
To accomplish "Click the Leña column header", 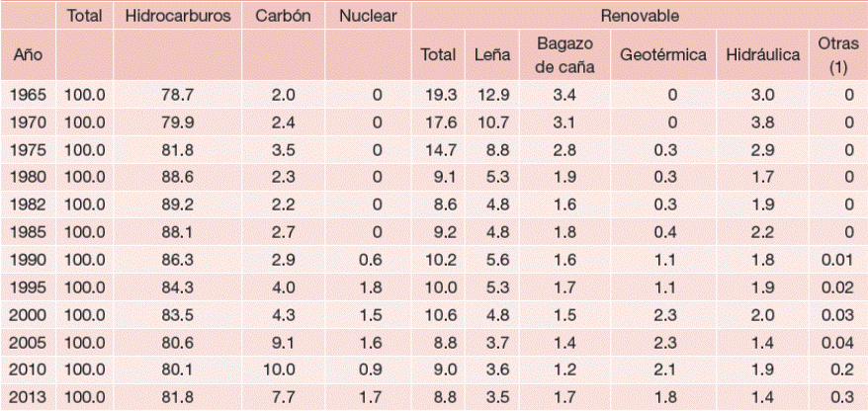I will pos(488,55).
